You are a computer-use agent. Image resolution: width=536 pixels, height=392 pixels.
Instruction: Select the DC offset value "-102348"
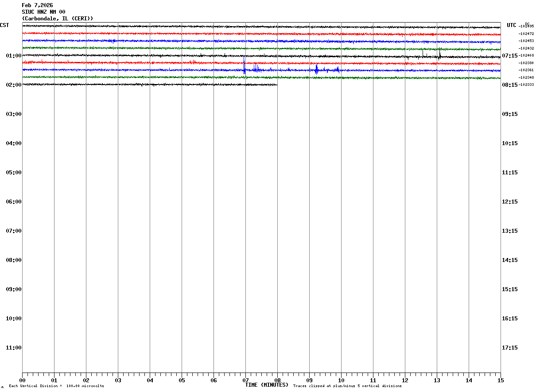526,77
